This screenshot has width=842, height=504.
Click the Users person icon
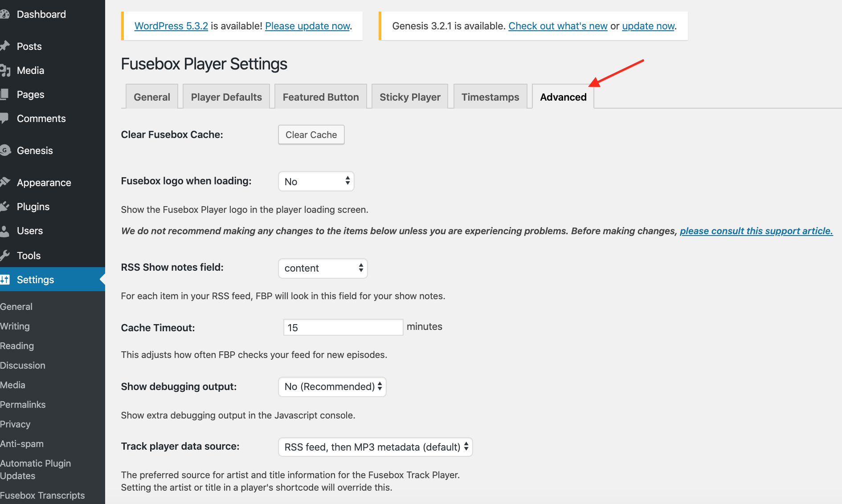4,231
